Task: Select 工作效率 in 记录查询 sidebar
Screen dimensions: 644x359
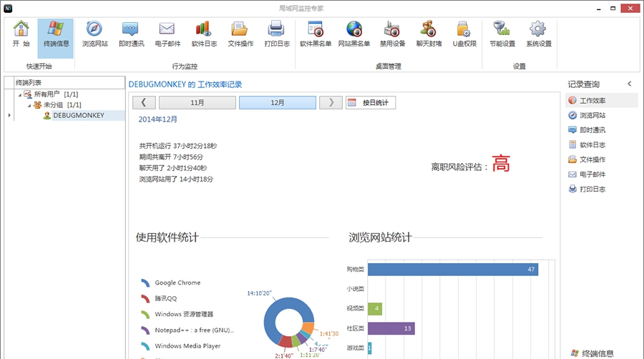Action: click(x=601, y=101)
